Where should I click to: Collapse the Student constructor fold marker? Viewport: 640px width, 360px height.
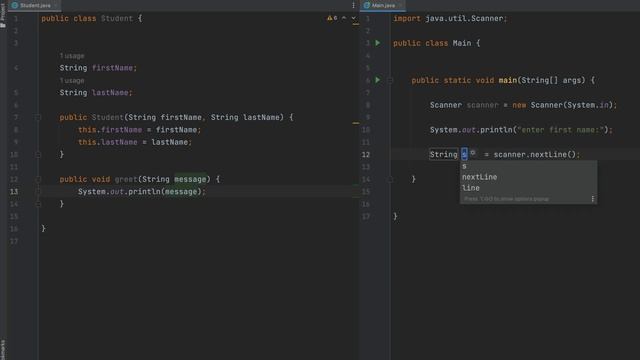click(38, 118)
